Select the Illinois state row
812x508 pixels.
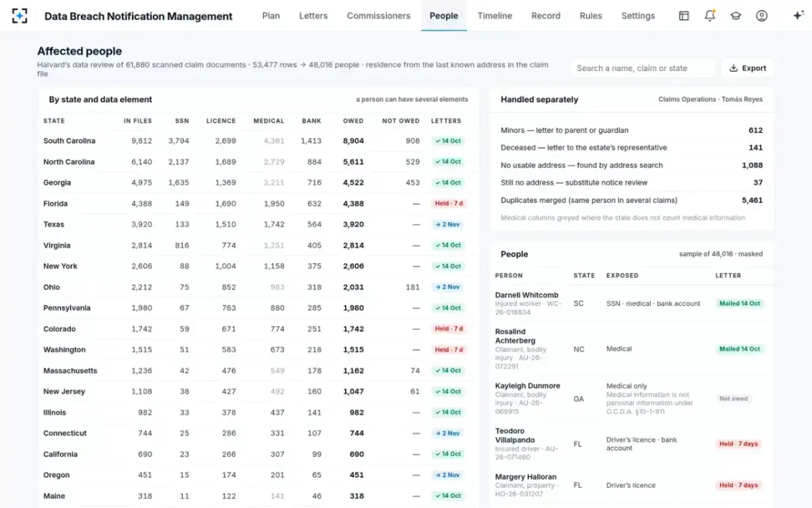[x=258, y=412]
